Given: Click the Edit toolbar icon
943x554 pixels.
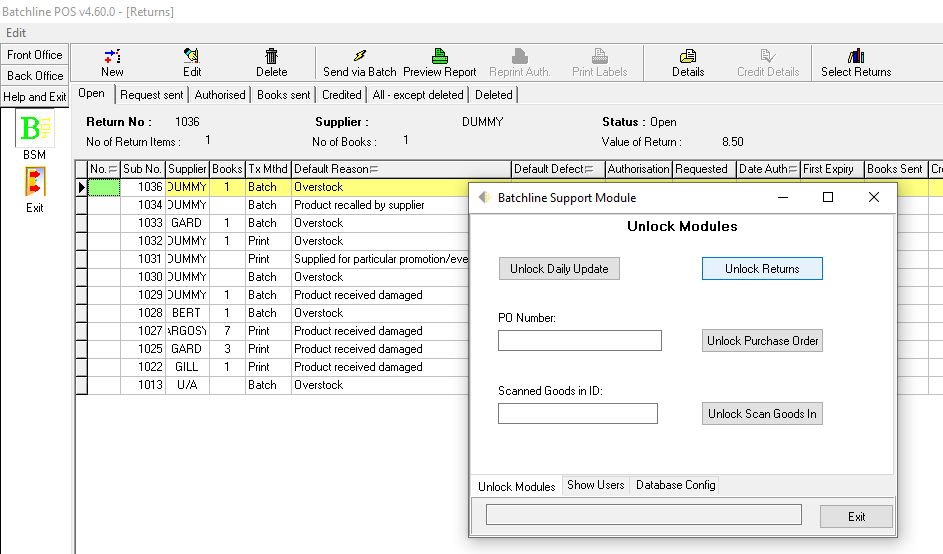Looking at the screenshot, I should tap(192, 56).
